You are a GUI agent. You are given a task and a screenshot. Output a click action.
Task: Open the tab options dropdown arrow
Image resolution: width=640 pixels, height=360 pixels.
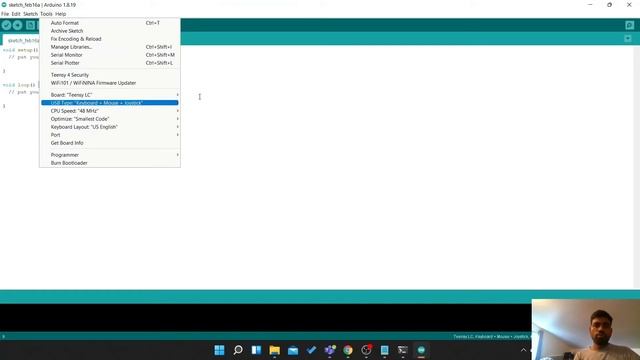point(628,38)
